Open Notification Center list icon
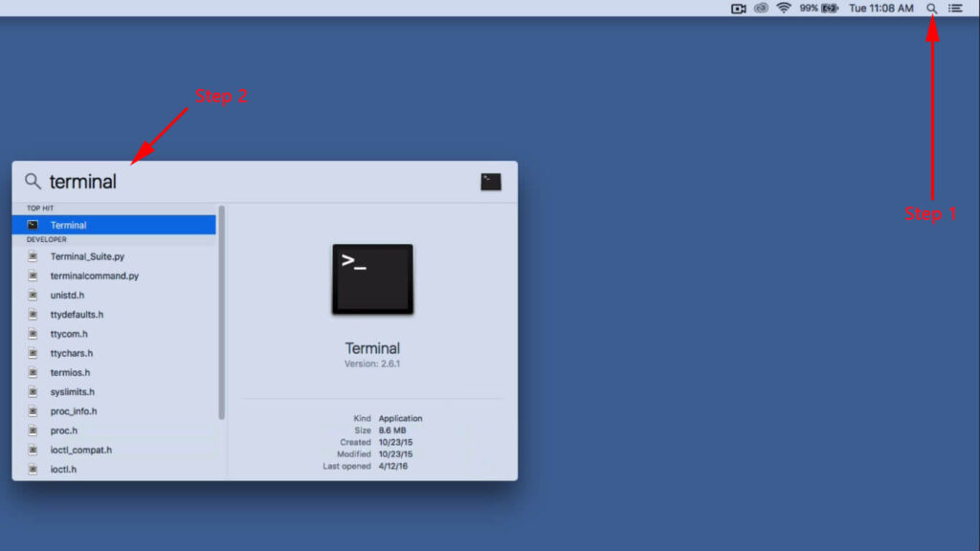 (955, 8)
